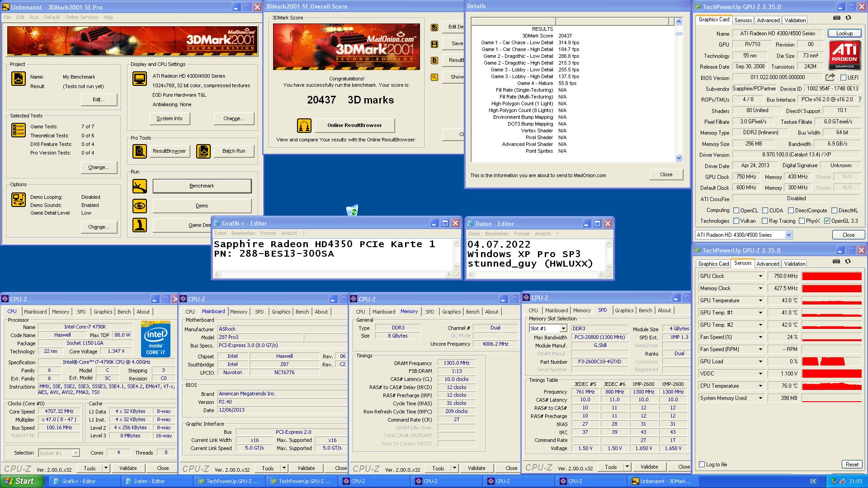The image size is (868, 488).
Task: Click the Display and CPU monitor icon
Action: pos(140,78)
